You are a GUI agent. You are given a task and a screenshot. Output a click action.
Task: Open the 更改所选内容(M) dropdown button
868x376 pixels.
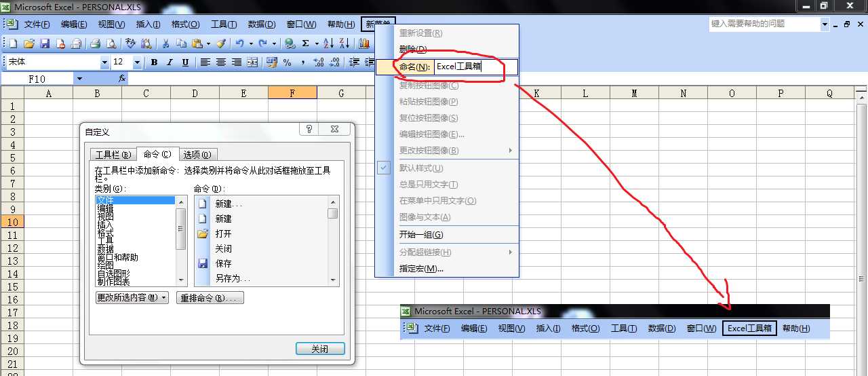coord(132,298)
